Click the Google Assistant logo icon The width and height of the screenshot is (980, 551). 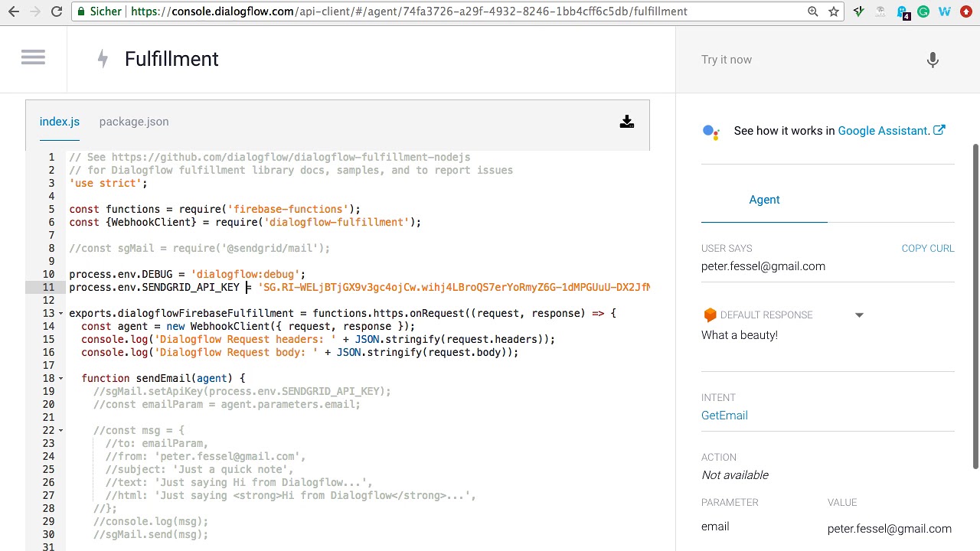[711, 132]
